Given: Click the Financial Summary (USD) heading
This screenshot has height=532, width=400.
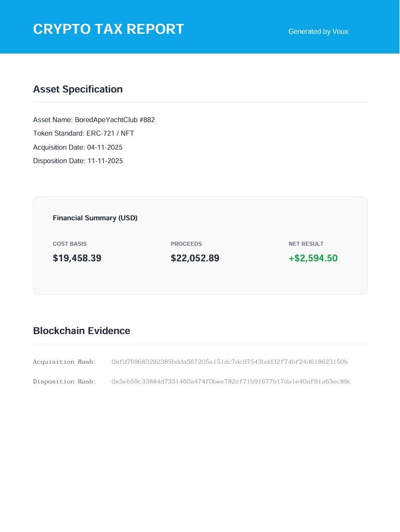Looking at the screenshot, I should (95, 218).
